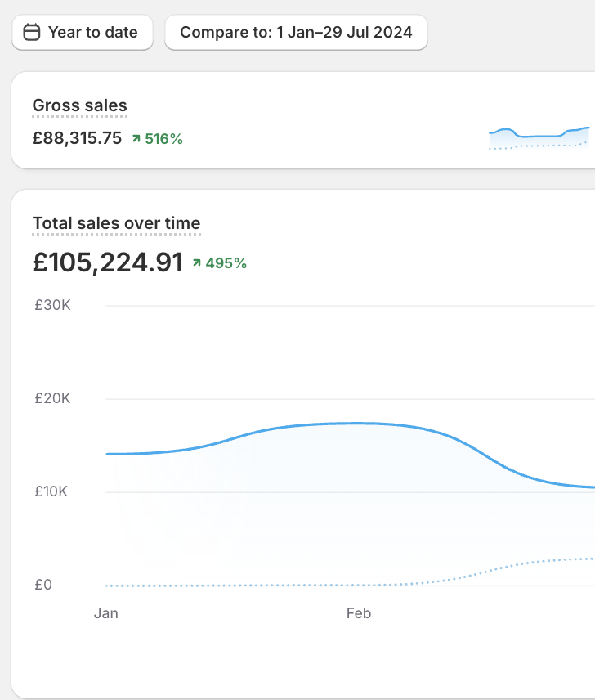The image size is (595, 700).
Task: Open the Gross sales report heading
Action: coord(79,105)
